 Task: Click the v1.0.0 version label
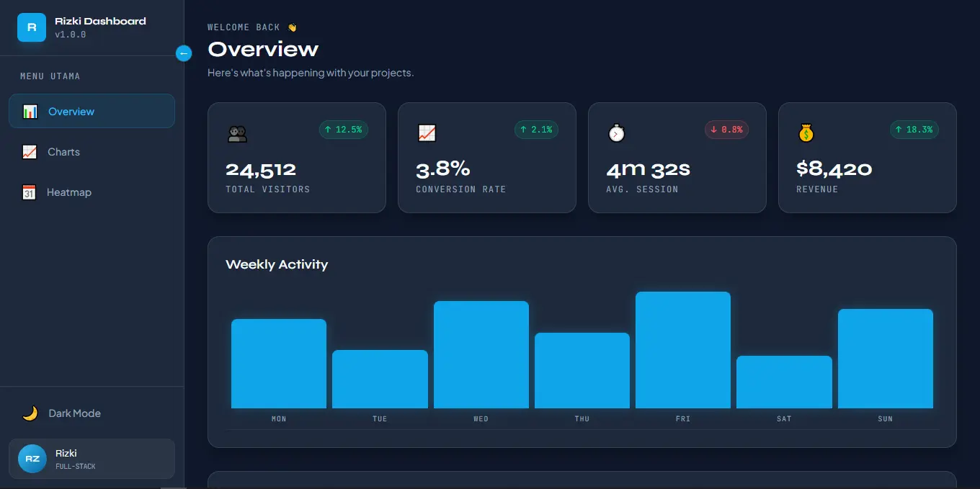(x=71, y=35)
